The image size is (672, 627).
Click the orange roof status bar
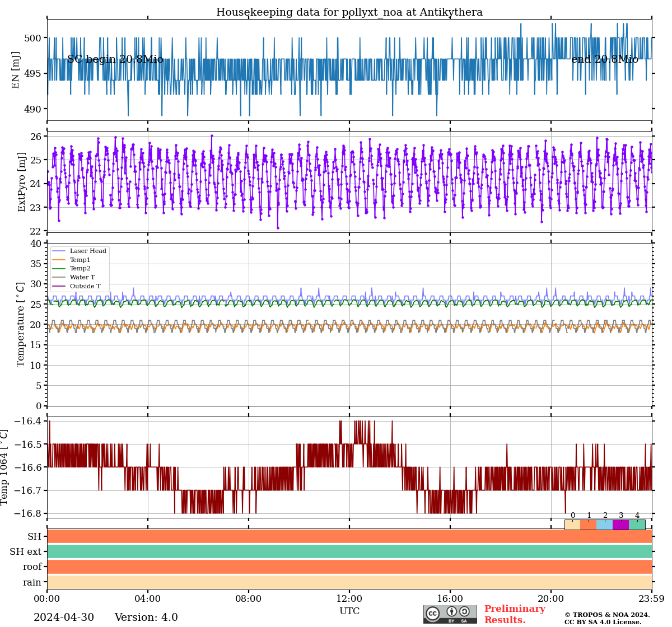point(349,567)
